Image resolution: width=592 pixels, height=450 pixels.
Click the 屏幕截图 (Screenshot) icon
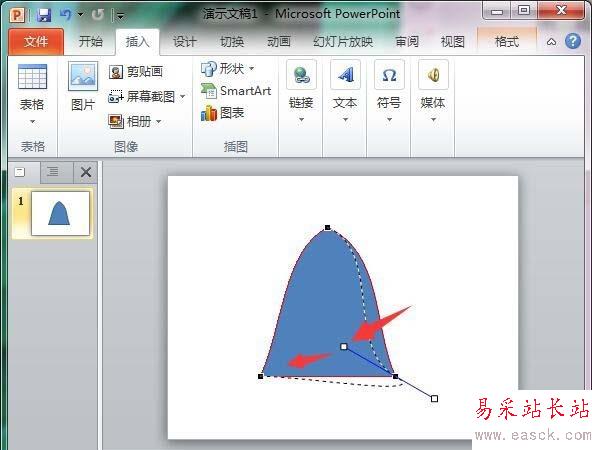pos(116,97)
